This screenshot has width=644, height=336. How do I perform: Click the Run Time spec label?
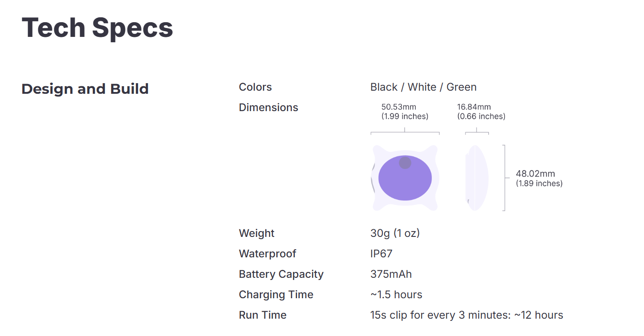pyautogui.click(x=262, y=315)
